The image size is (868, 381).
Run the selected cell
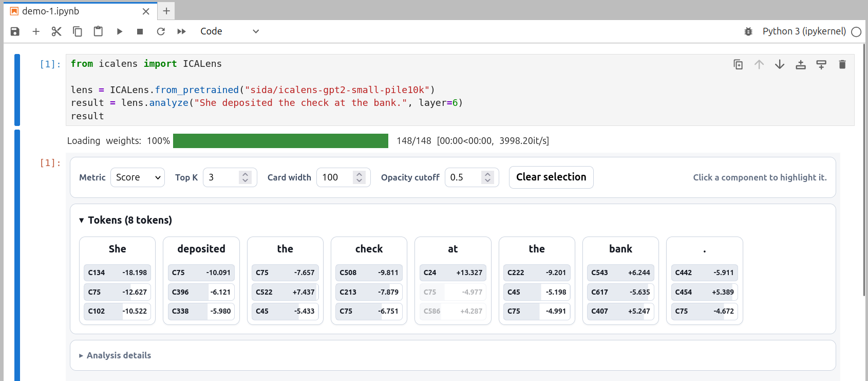click(x=119, y=31)
